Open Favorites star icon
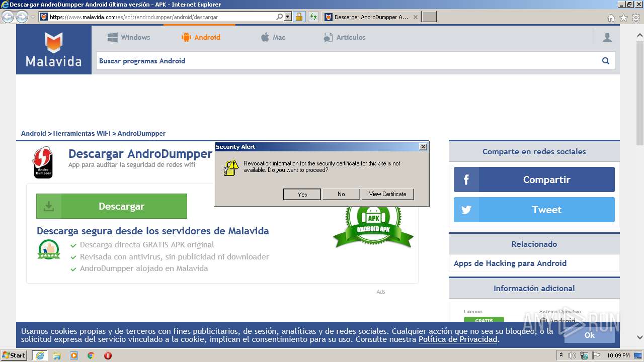The height and width of the screenshot is (362, 644). point(623,18)
